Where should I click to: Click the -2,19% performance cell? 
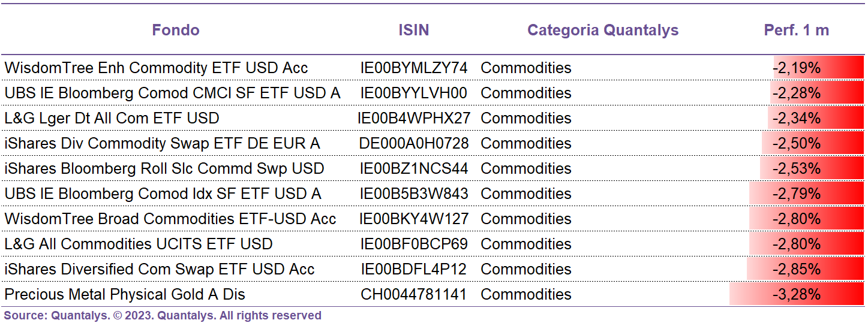(x=819, y=68)
